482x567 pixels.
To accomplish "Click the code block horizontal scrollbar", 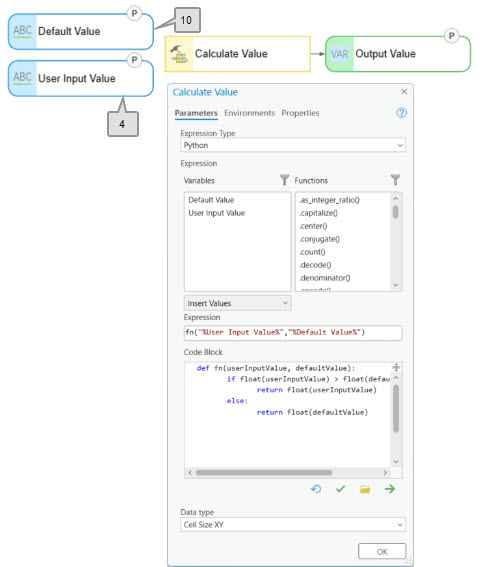I will 264,473.
